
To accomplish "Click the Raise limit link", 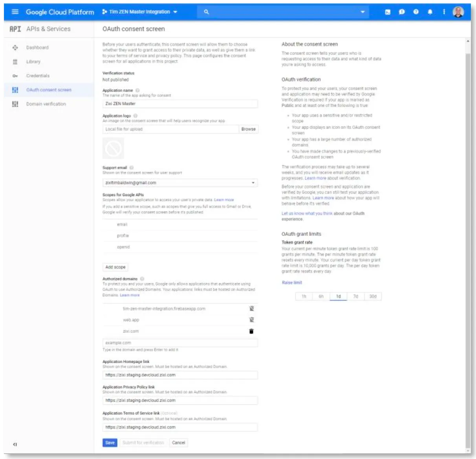I will 292,283.
